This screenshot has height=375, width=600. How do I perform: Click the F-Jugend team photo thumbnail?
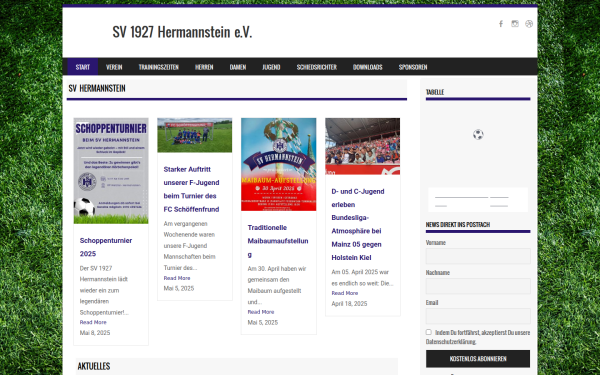coord(195,135)
